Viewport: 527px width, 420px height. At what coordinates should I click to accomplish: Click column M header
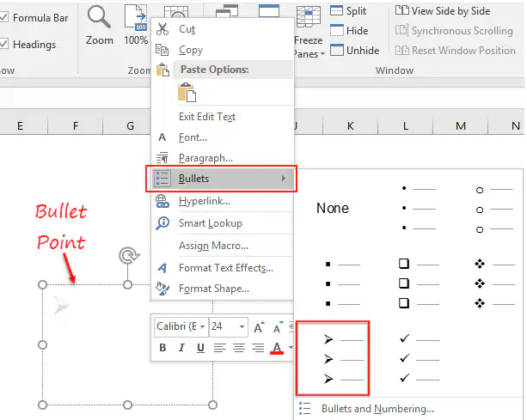tap(461, 126)
